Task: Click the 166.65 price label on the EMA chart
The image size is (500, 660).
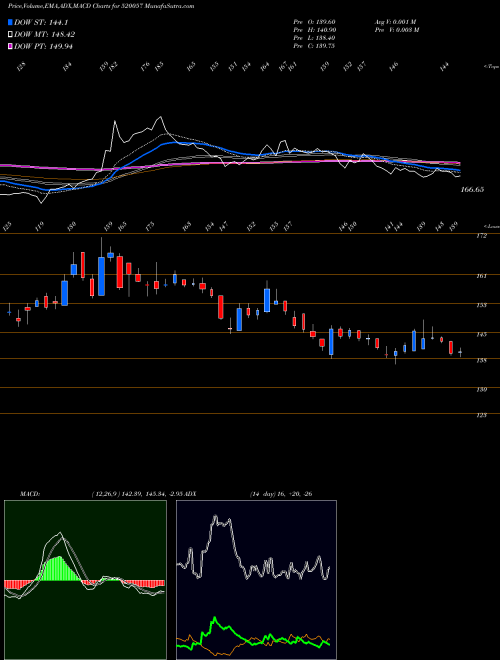Action: (472, 190)
